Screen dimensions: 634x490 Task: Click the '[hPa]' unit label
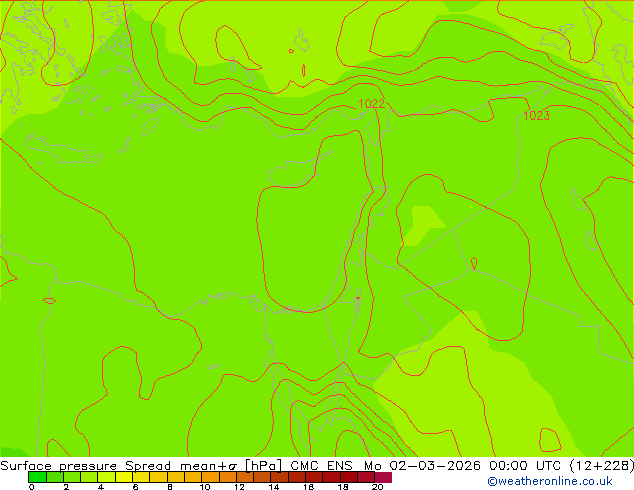coord(263,466)
